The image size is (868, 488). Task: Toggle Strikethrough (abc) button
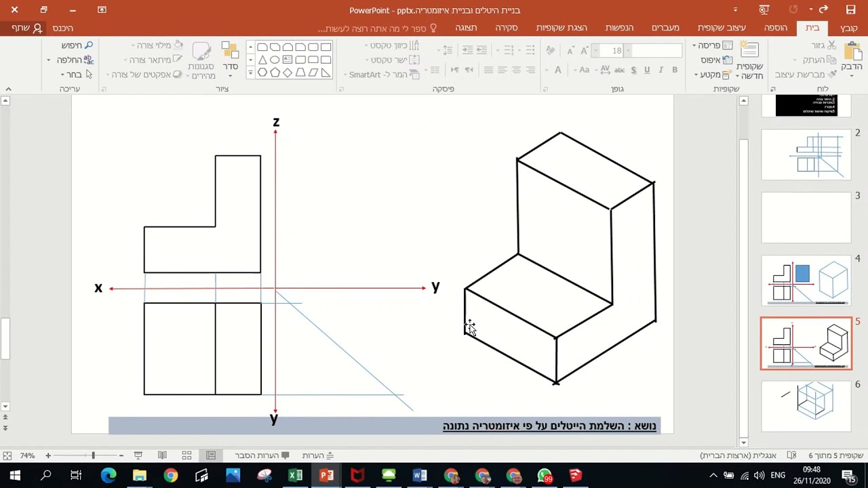[x=619, y=70]
